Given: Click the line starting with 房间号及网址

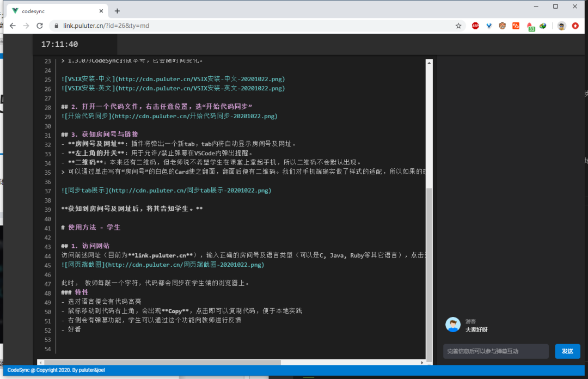Looking at the screenshot, I should click(x=179, y=144).
